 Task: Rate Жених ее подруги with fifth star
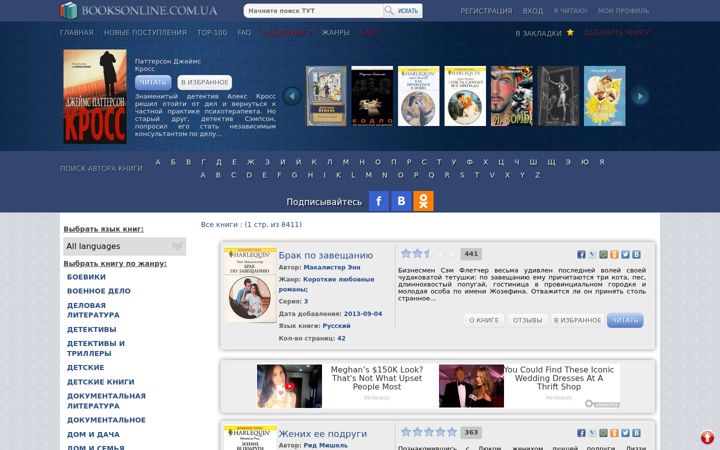point(452,432)
